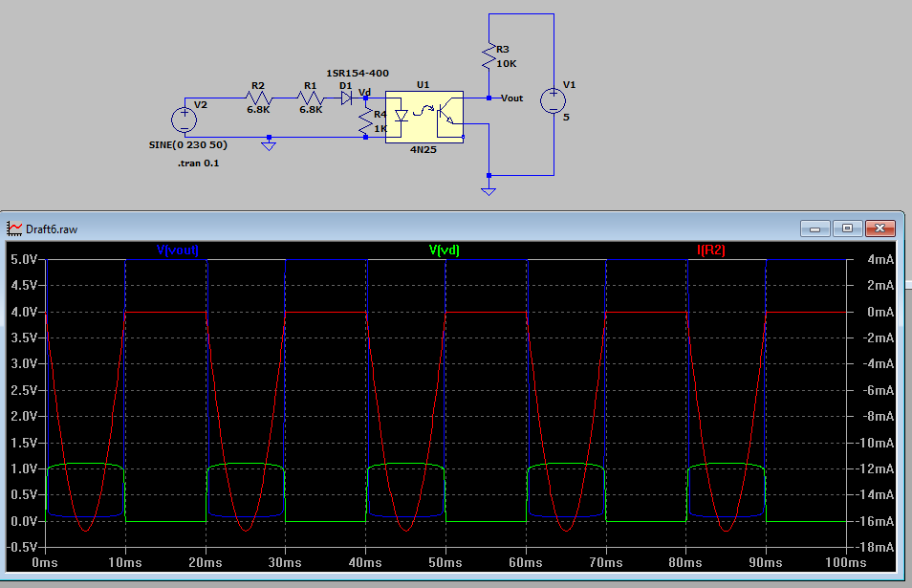Click ground symbol below V2 wire

point(268,144)
